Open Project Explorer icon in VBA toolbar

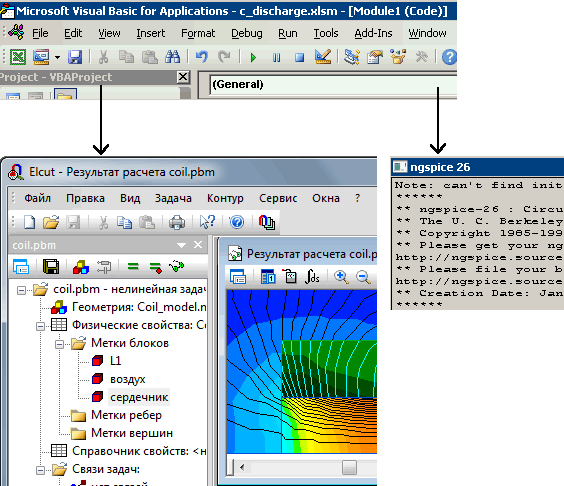[x=351, y=57]
